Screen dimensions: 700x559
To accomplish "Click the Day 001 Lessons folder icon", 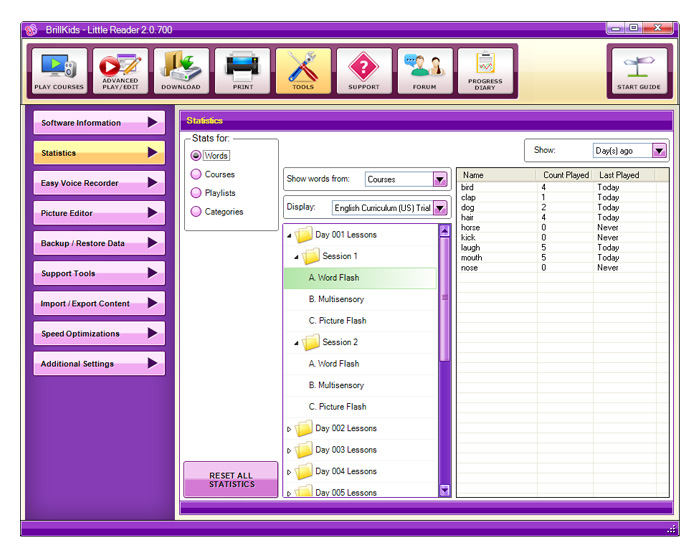I will coord(304,234).
